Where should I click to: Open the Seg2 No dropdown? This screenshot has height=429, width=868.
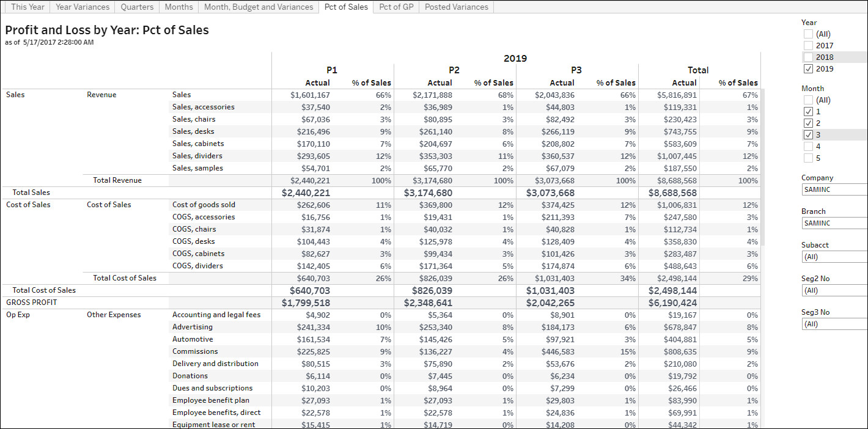pyautogui.click(x=835, y=290)
